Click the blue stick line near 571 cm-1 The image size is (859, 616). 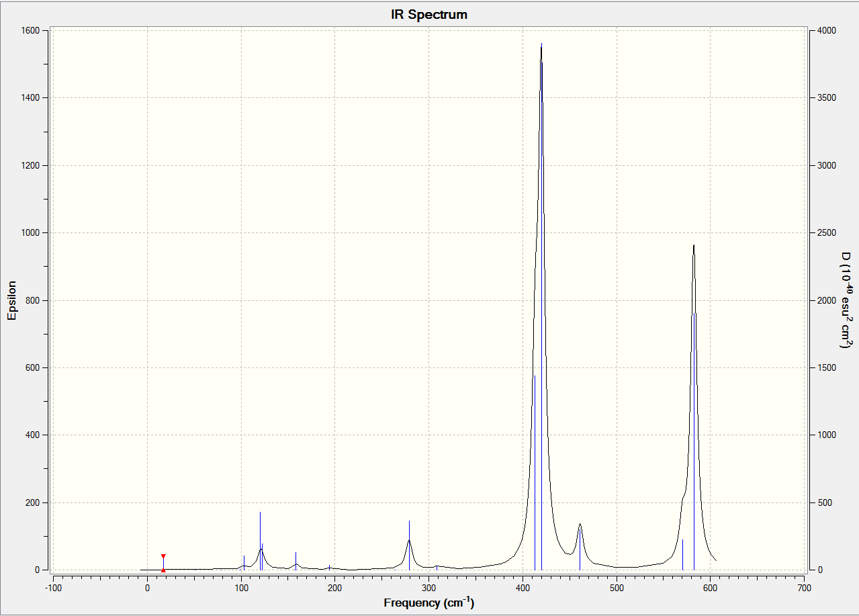coord(682,554)
